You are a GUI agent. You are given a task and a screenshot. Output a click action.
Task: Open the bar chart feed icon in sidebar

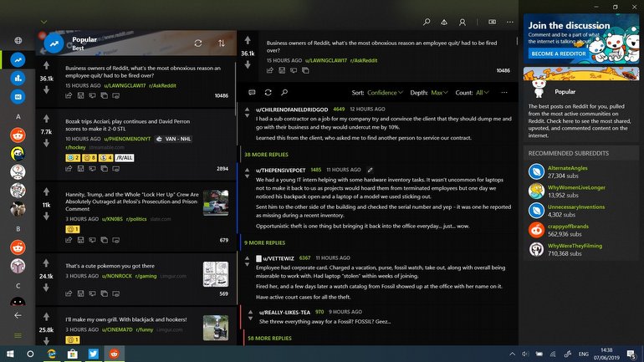click(18, 79)
